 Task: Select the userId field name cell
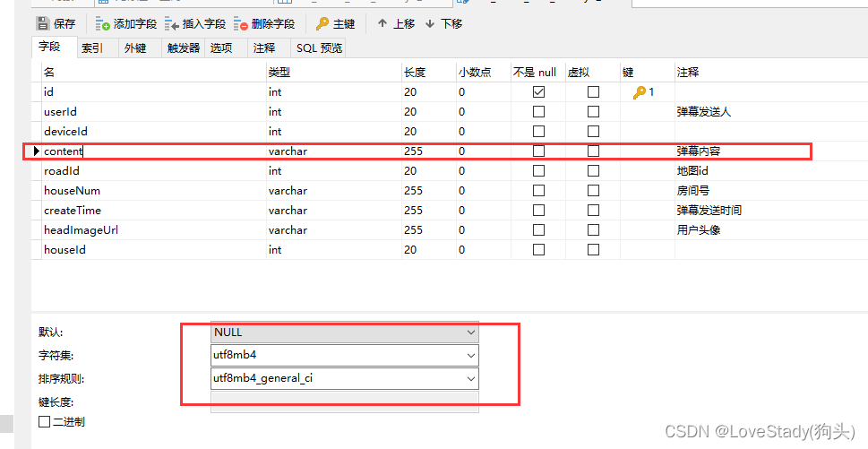(154, 112)
